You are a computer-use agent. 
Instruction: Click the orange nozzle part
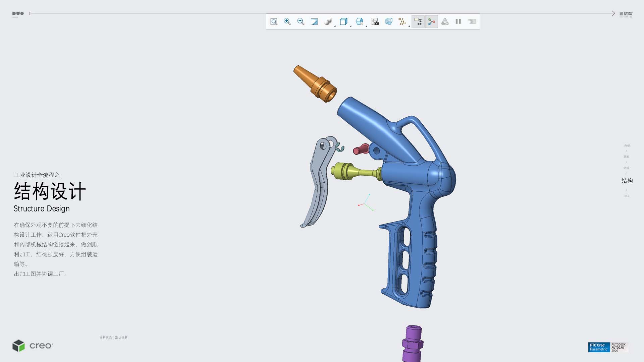[x=315, y=84]
